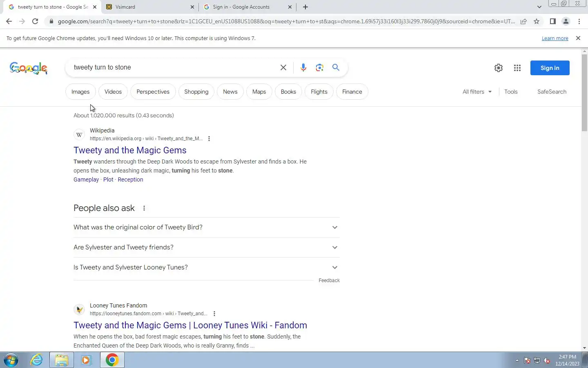Open Chrome three-dot menu

(x=579, y=21)
